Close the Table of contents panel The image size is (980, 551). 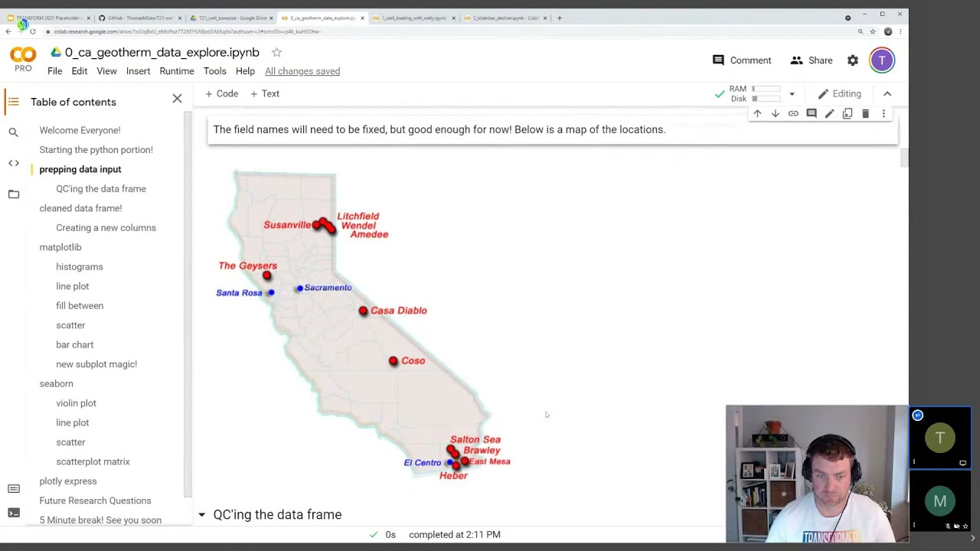[x=177, y=99]
